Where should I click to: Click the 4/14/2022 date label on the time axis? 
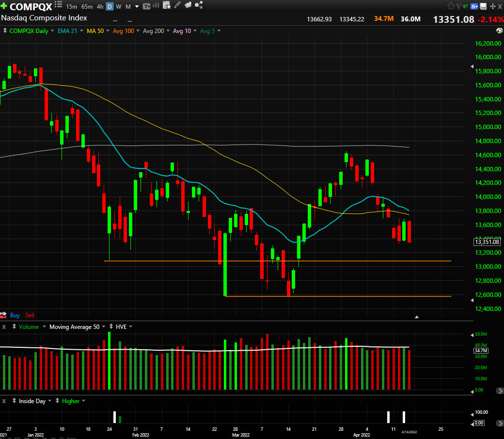coord(409,432)
